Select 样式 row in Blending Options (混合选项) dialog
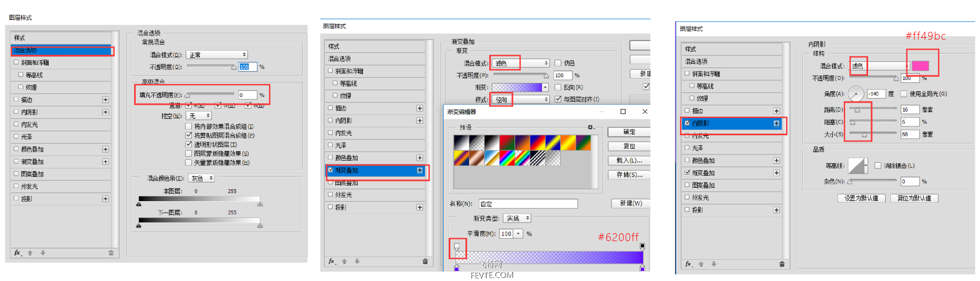 61,38
